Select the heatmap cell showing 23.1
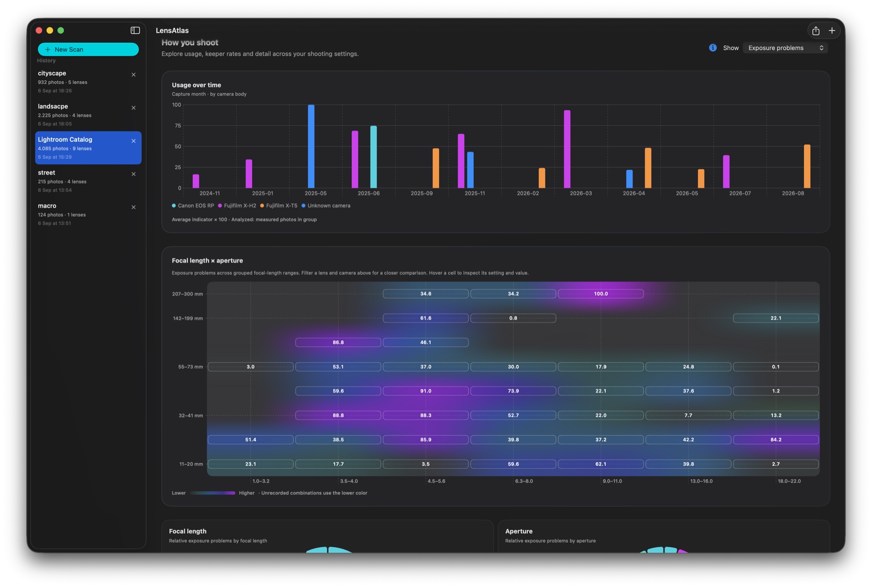872x588 pixels. coord(251,464)
